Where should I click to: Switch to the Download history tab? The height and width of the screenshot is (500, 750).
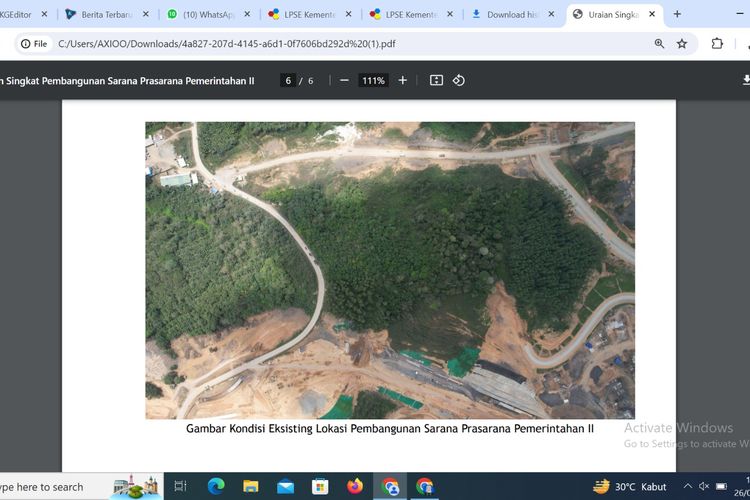click(510, 15)
